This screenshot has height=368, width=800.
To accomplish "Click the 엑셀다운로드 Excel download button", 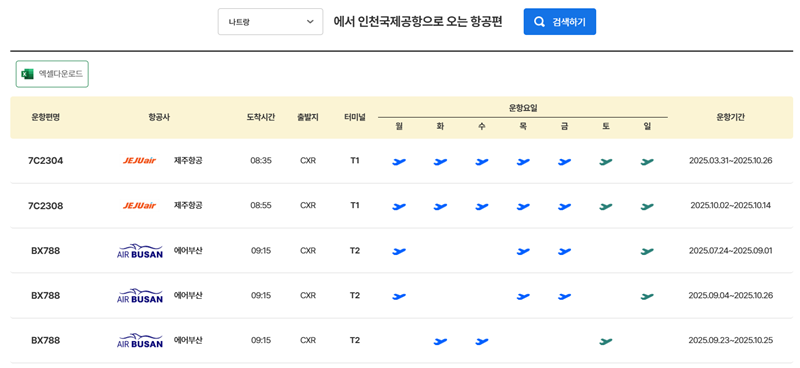I will [x=52, y=74].
